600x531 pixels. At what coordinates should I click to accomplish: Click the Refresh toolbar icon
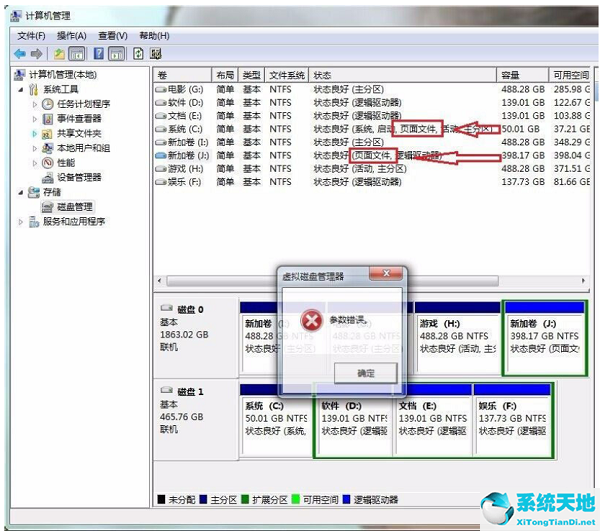point(138,54)
